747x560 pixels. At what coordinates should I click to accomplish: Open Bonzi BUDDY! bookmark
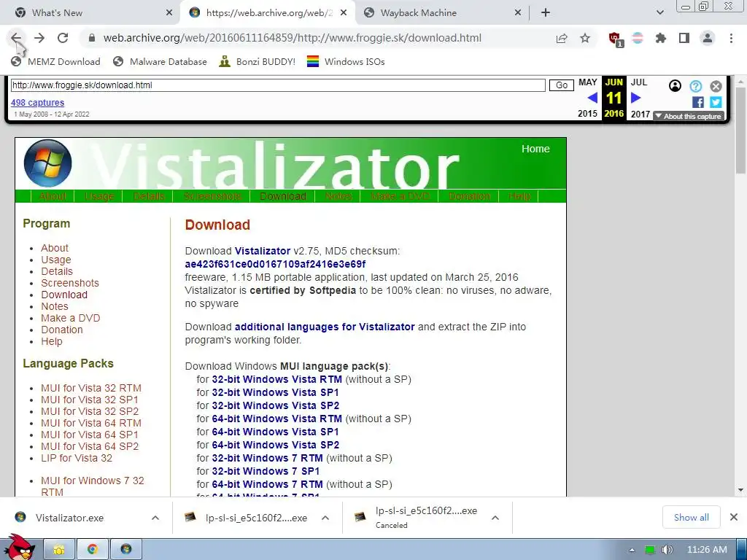click(x=258, y=61)
